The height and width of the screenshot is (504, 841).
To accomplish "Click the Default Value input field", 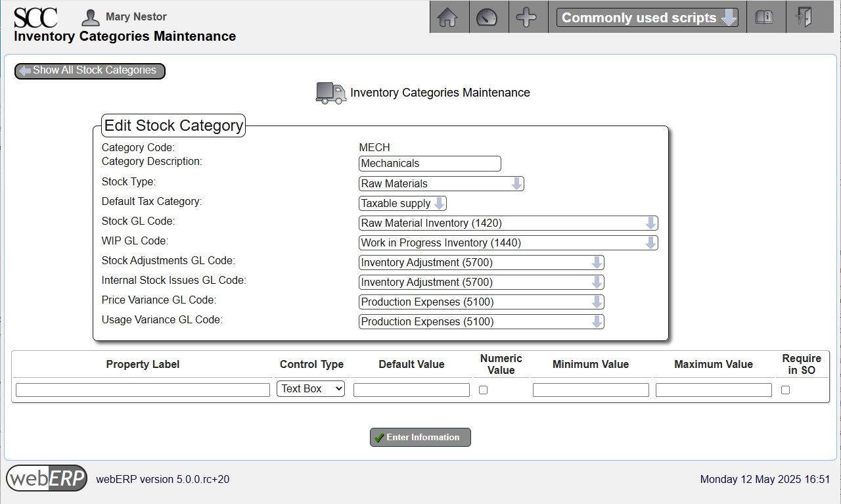I will click(x=411, y=390).
